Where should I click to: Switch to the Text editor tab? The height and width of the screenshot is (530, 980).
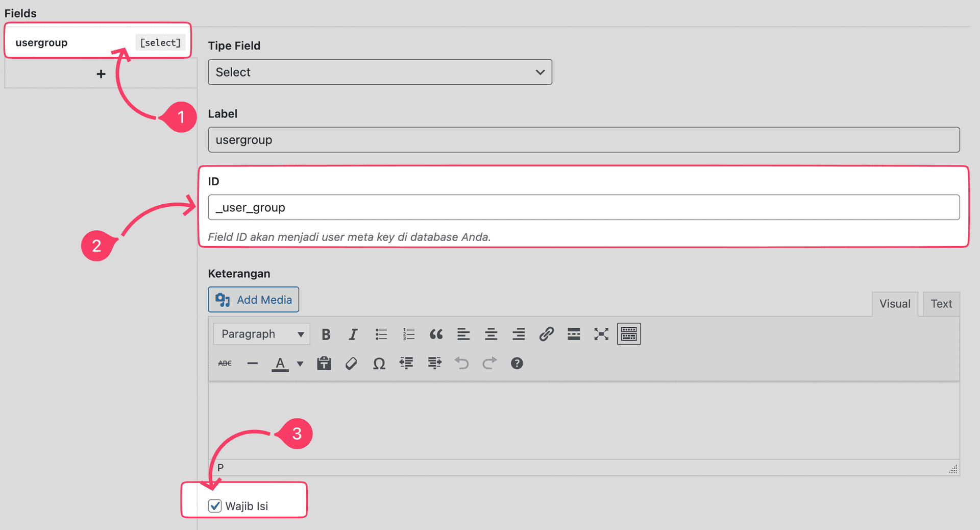[x=941, y=303]
